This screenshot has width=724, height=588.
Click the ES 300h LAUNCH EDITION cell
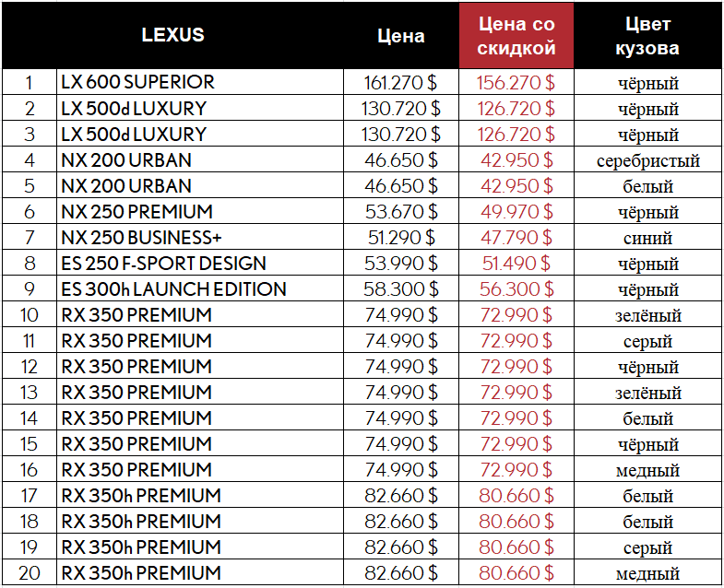pos(173,288)
